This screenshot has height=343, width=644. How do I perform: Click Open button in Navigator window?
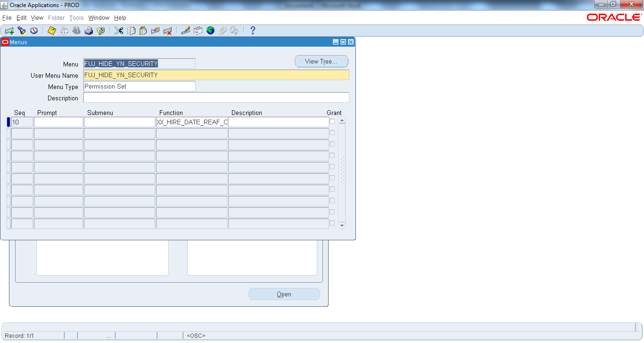point(284,294)
